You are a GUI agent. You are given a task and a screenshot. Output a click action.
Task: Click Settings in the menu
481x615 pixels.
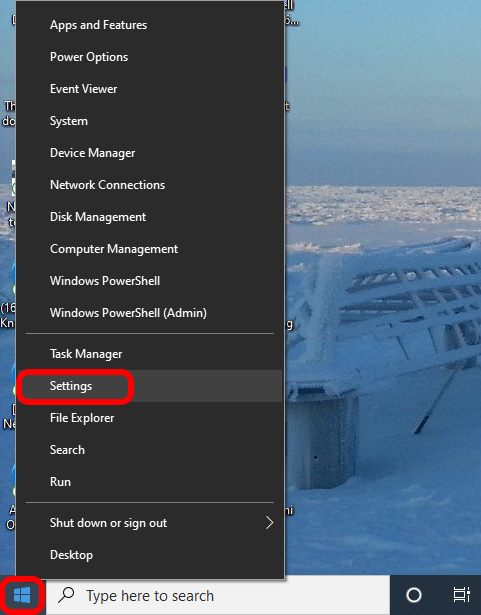point(150,386)
